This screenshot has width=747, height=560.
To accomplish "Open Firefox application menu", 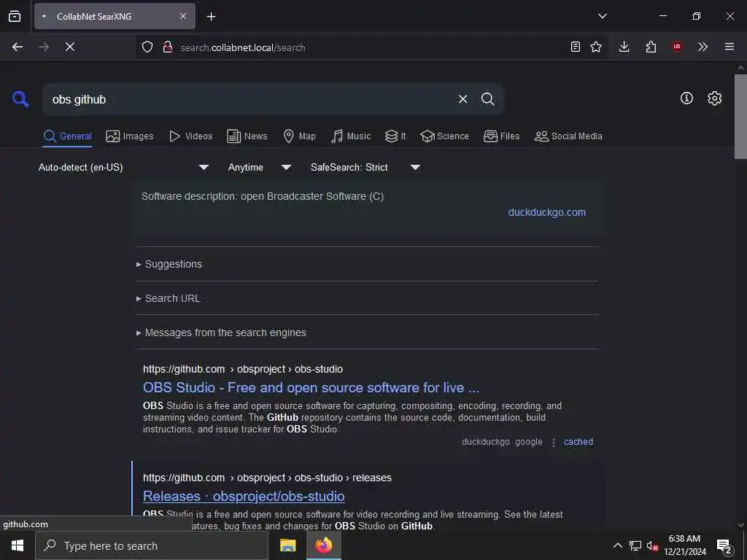I will coord(729,47).
